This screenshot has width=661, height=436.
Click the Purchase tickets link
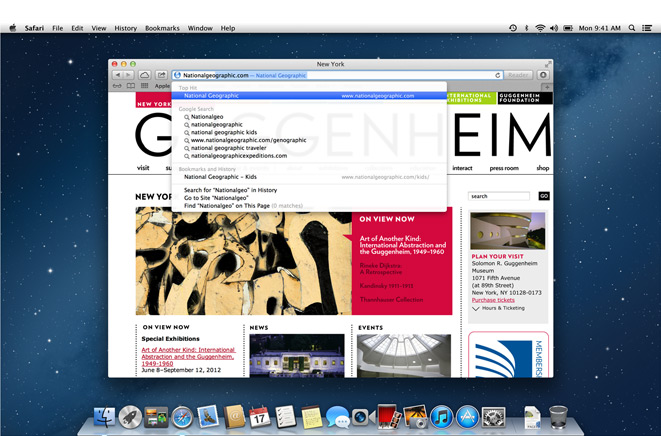[493, 299]
